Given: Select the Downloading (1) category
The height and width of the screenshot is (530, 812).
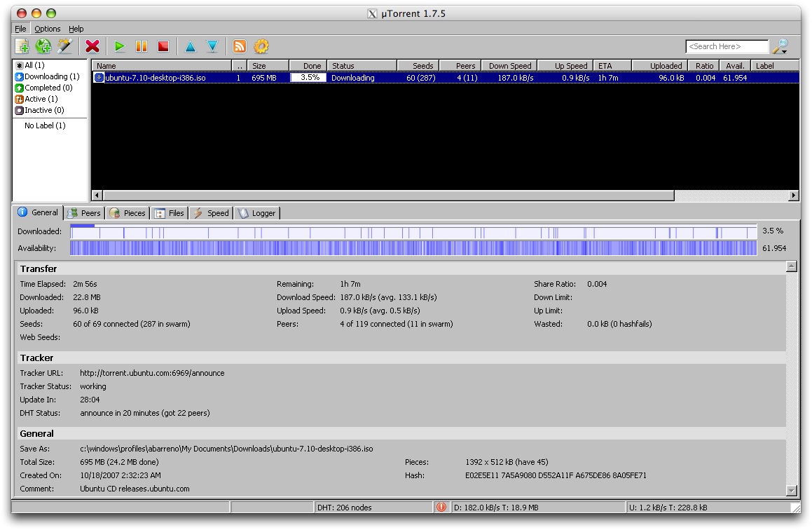Looking at the screenshot, I should pyautogui.click(x=47, y=76).
